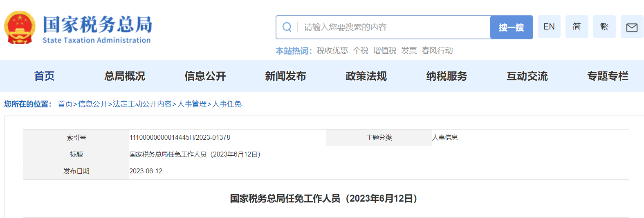Viewport: 644px width, 218px height.
Task: Select simplified Chinese 简 button
Action: (577, 27)
